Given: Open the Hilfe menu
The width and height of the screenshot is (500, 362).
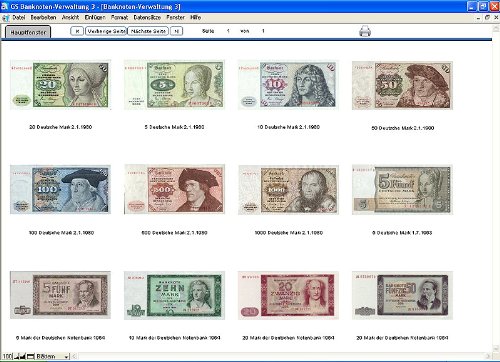Looking at the screenshot, I should point(195,17).
